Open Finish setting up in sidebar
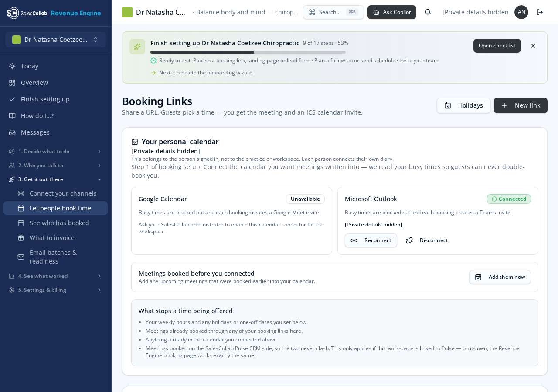This screenshot has width=558, height=392. click(56, 99)
